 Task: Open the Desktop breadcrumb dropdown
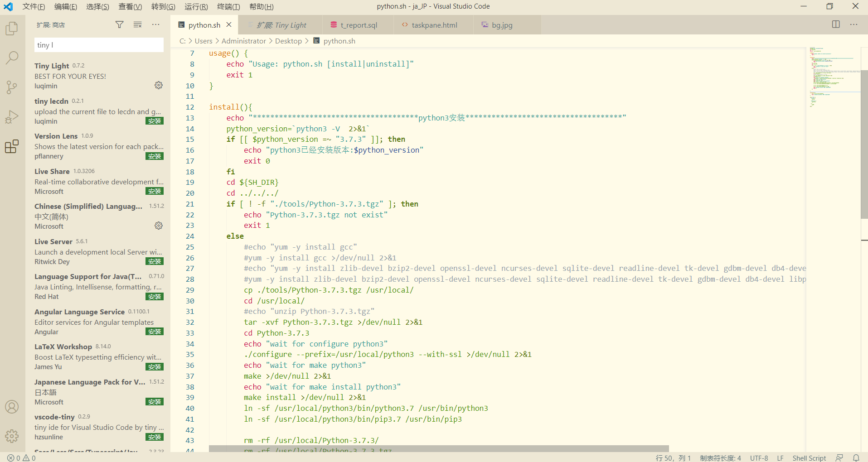[288, 41]
